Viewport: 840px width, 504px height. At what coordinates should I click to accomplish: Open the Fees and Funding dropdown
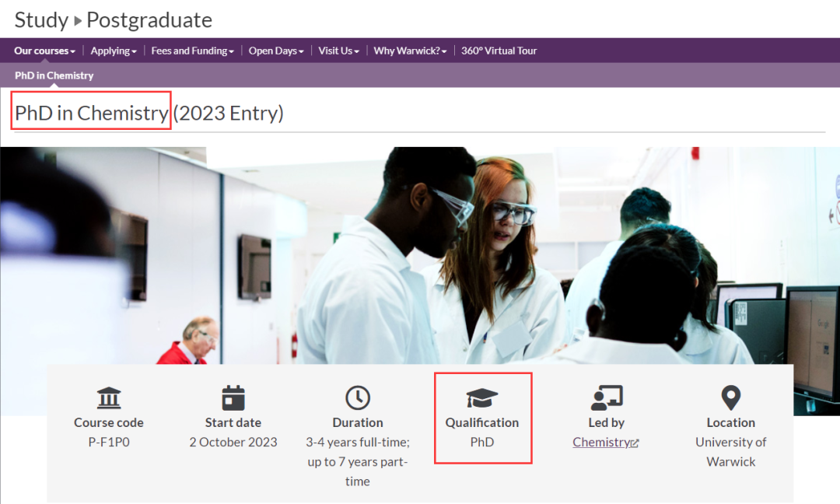[192, 51]
